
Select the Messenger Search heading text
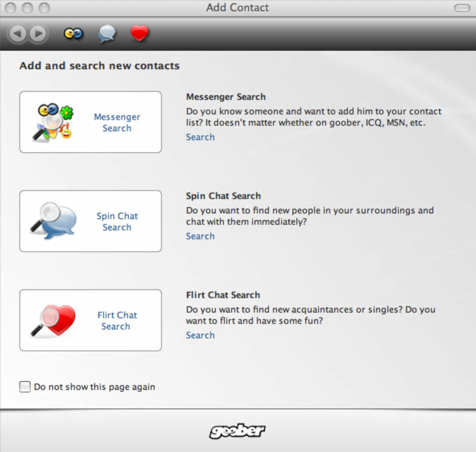coord(226,97)
